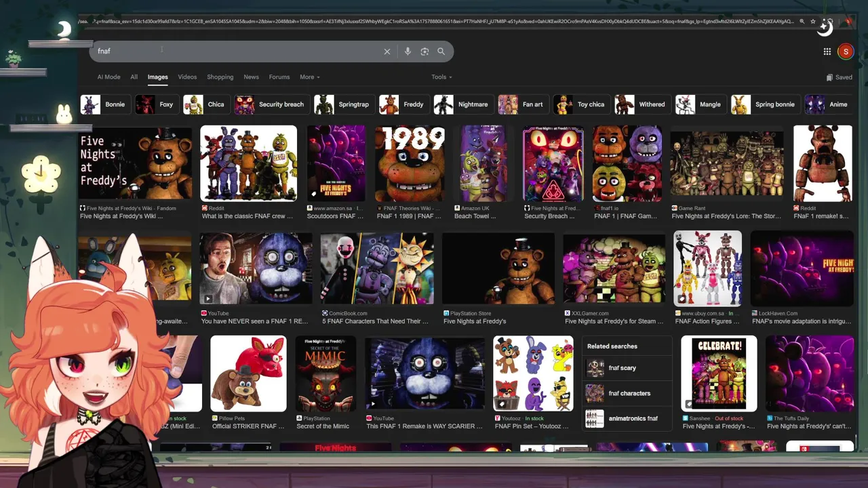The height and width of the screenshot is (488, 868).
Task: Click the 'Five Nights at Freddy's Wiki ...' caption
Action: pos(121,216)
